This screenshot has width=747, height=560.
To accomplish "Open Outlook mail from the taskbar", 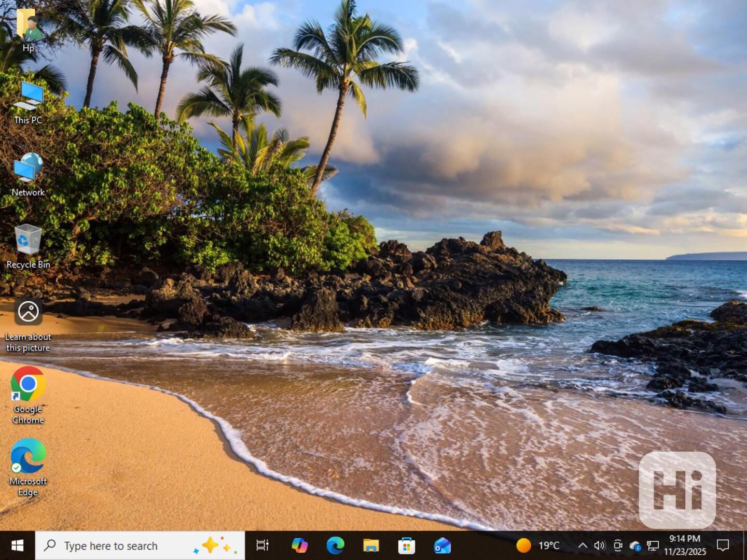I will (442, 545).
